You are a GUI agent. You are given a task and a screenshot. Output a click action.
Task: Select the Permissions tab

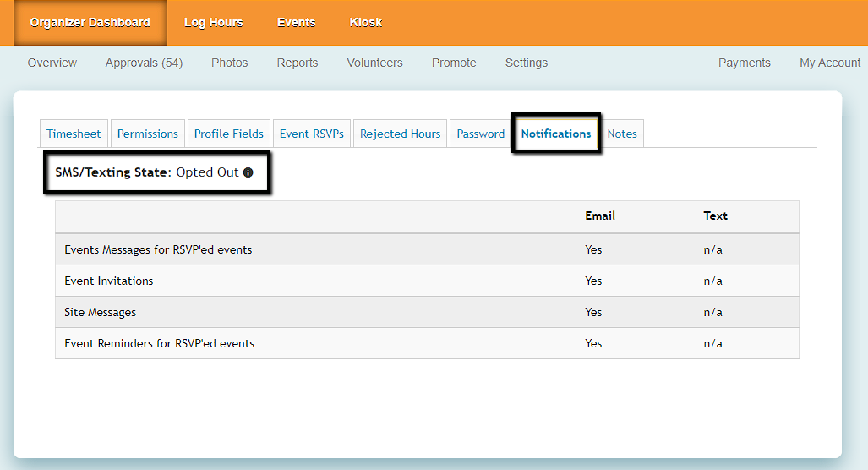(x=147, y=134)
